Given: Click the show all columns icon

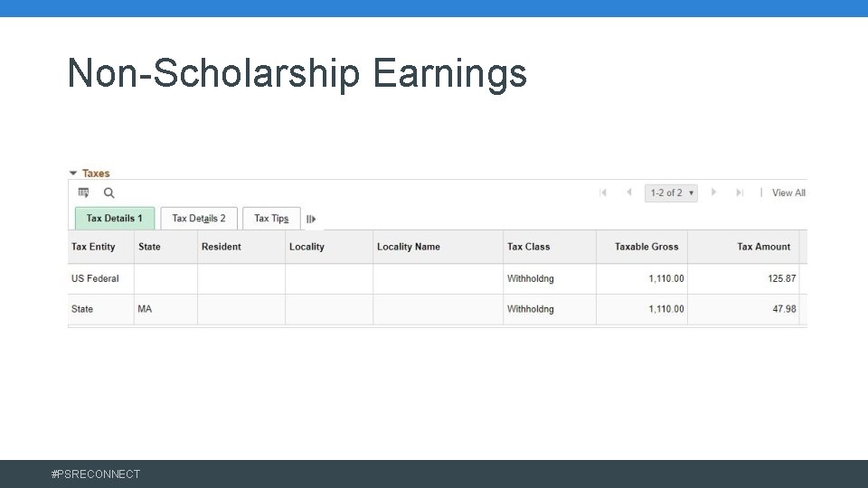Looking at the screenshot, I should click(311, 219).
